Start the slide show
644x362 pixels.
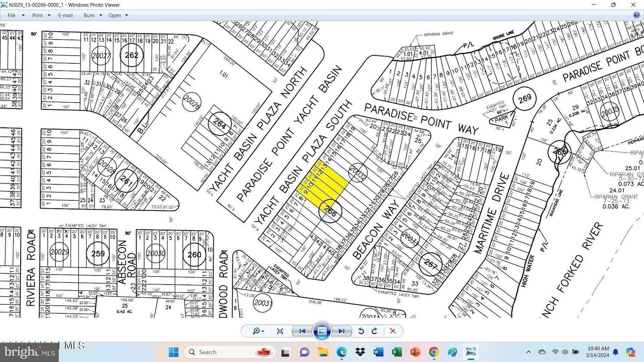pyautogui.click(x=322, y=331)
